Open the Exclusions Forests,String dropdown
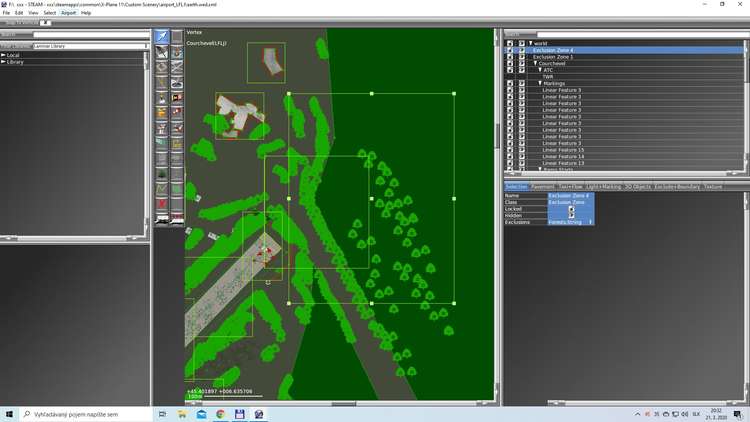750x422 pixels. (590, 222)
